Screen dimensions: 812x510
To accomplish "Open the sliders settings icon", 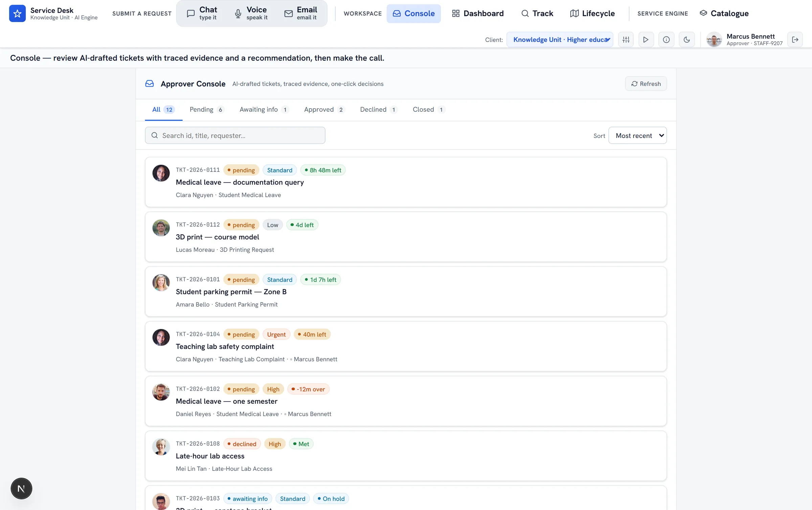I will pyautogui.click(x=626, y=40).
